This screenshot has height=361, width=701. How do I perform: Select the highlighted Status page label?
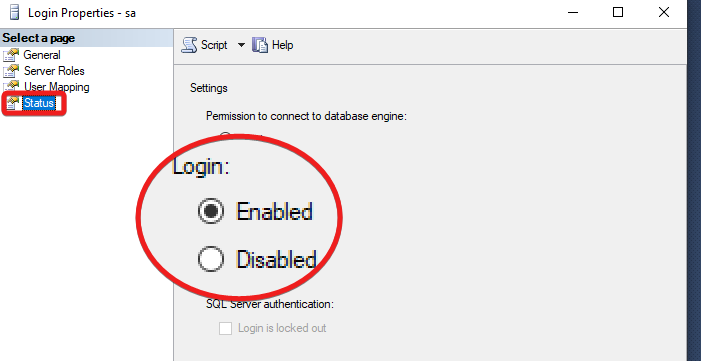39,103
